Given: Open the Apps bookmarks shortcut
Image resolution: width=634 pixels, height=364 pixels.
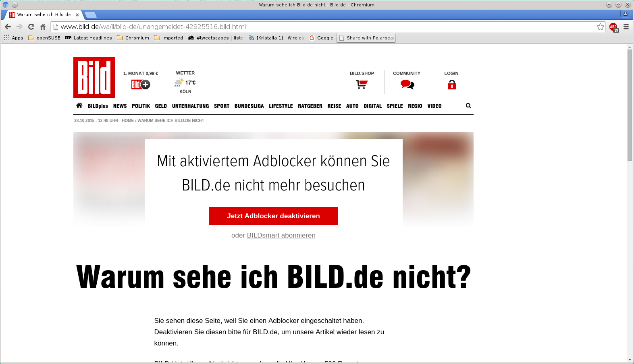Looking at the screenshot, I should point(13,38).
